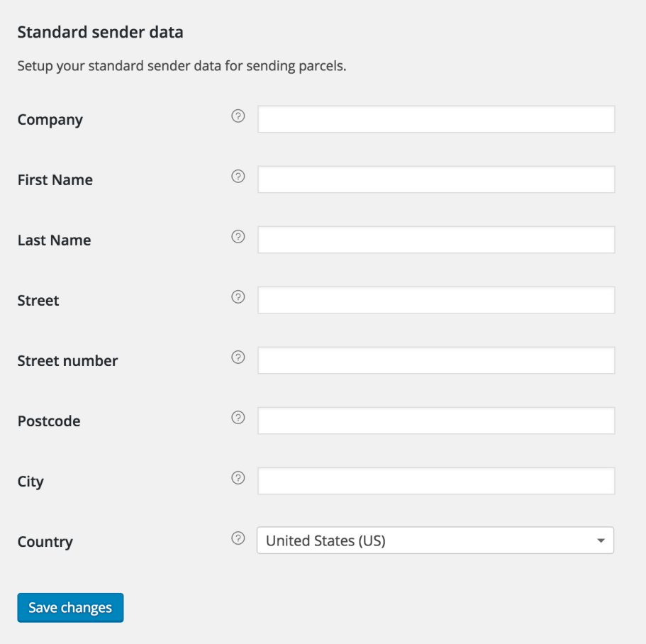Viewport: 646px width, 644px height.
Task: Click the First Name help icon
Action: (x=238, y=177)
